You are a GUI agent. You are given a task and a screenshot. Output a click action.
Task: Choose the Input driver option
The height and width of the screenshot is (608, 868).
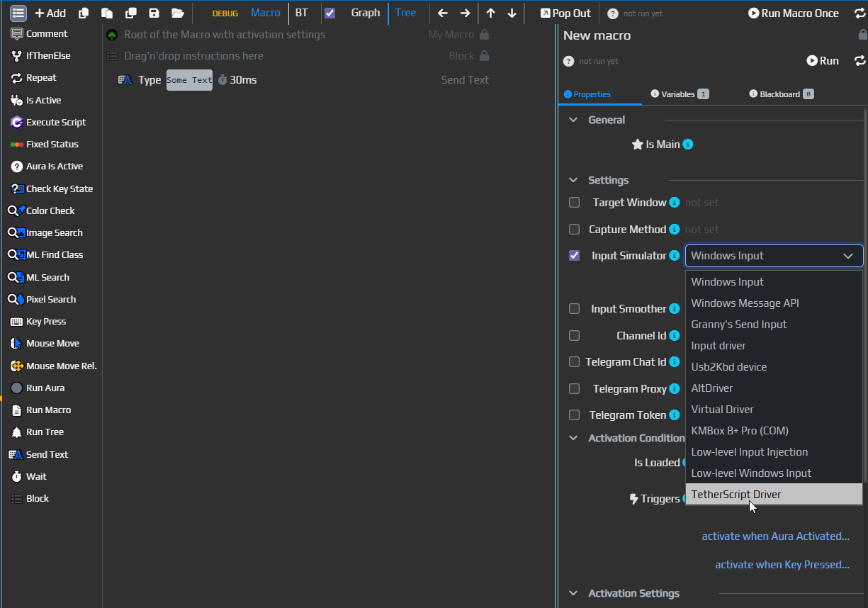tap(774, 346)
